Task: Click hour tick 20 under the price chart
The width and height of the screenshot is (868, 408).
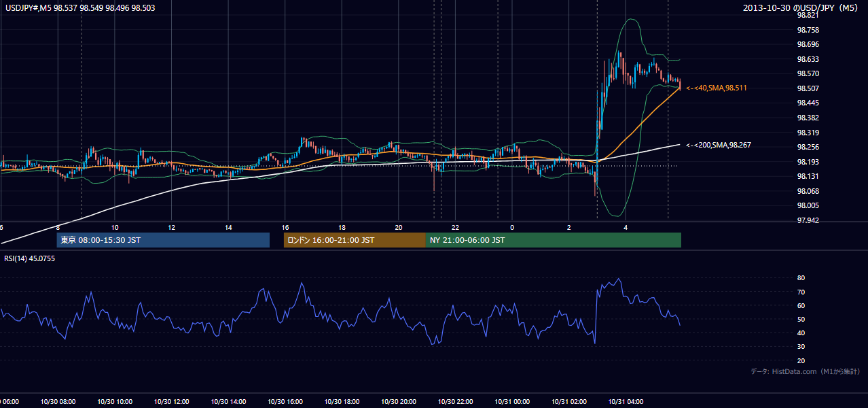Action: pyautogui.click(x=399, y=227)
